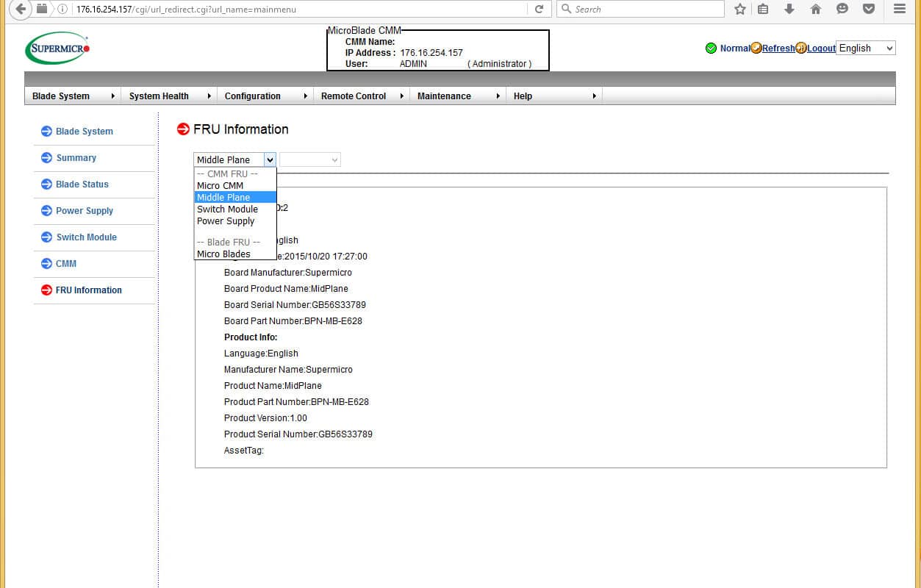Click the blue arrow icon beside CMM

click(x=46, y=264)
